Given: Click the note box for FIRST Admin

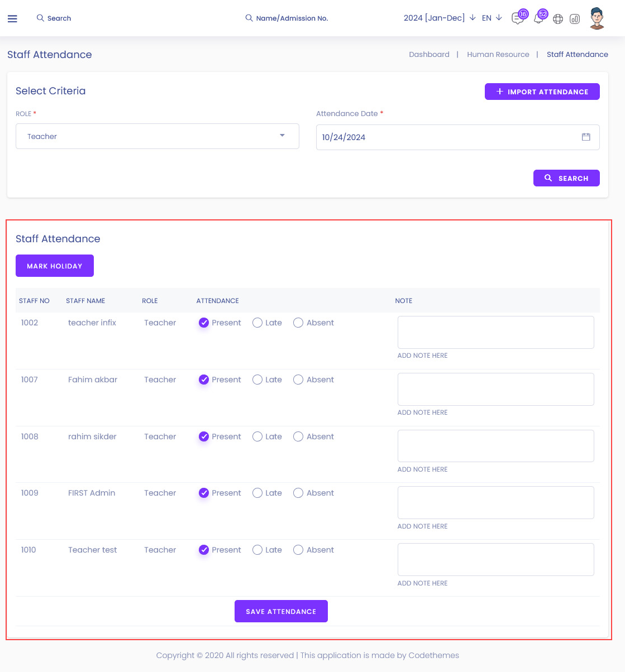Looking at the screenshot, I should pos(496,502).
